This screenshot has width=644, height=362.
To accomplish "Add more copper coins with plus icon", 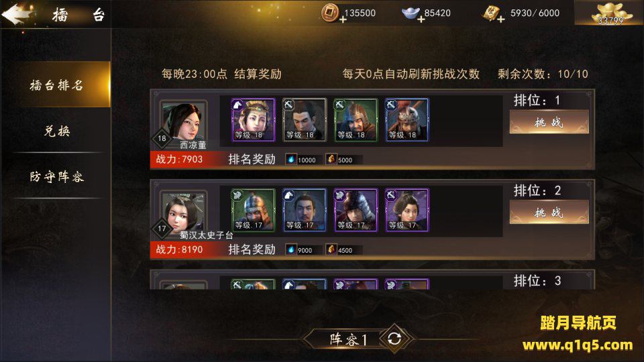I will click(x=343, y=19).
